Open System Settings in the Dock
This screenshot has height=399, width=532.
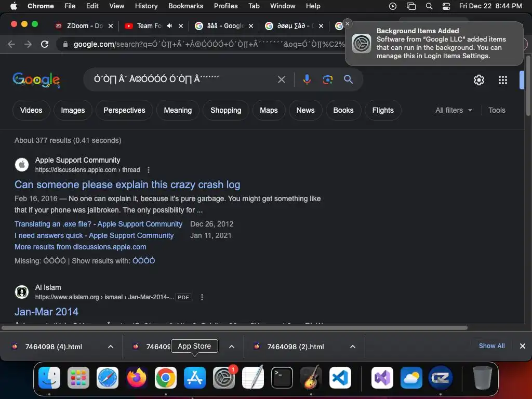coord(224,378)
